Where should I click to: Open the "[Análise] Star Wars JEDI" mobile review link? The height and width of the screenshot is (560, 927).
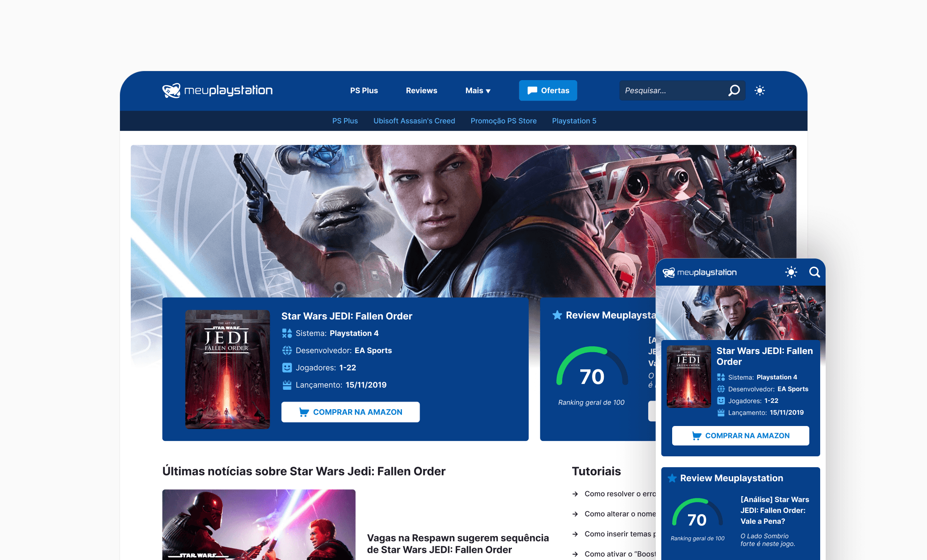click(x=774, y=510)
